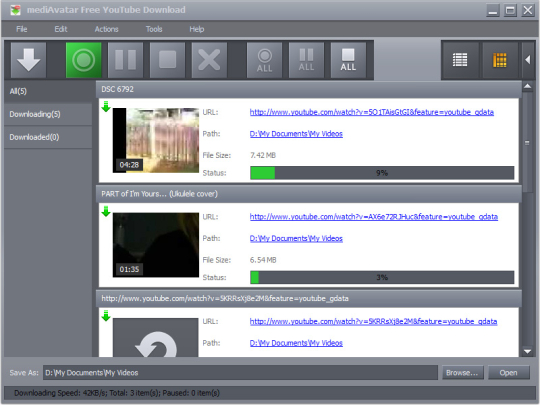540x405 pixels.
Task: Switch to list view
Action: 460,60
